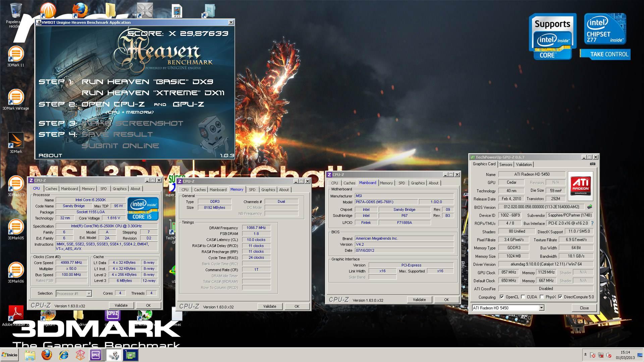Screen dimensions: 644x362
Task: Open the AVI video file desktop icon
Action: point(177,11)
